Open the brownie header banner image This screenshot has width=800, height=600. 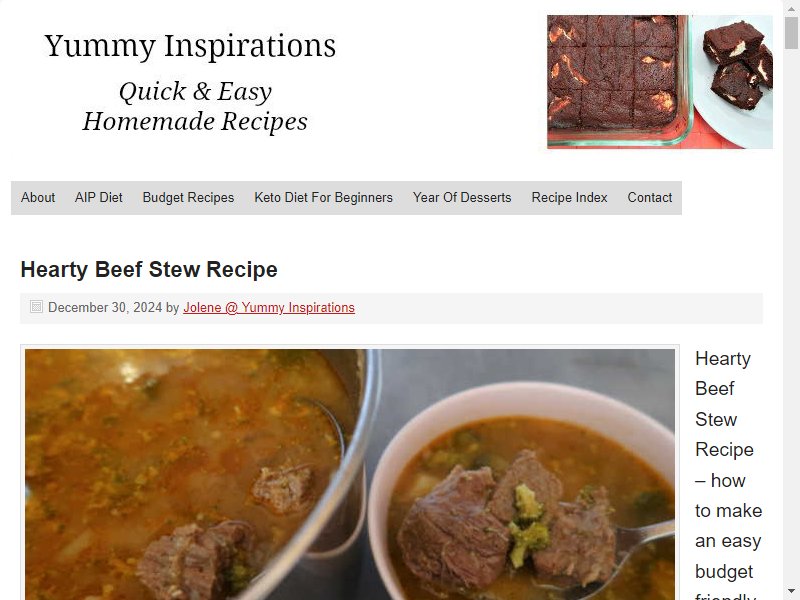[x=660, y=82]
